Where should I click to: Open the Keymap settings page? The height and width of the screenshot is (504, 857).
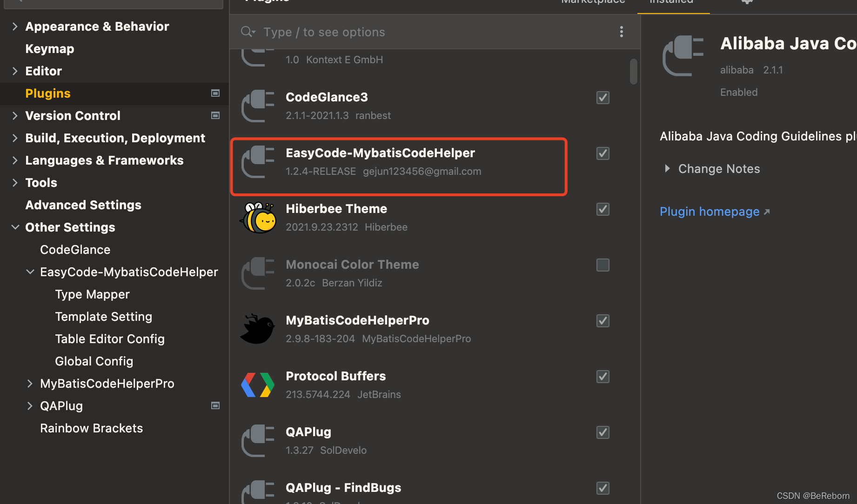(50, 49)
